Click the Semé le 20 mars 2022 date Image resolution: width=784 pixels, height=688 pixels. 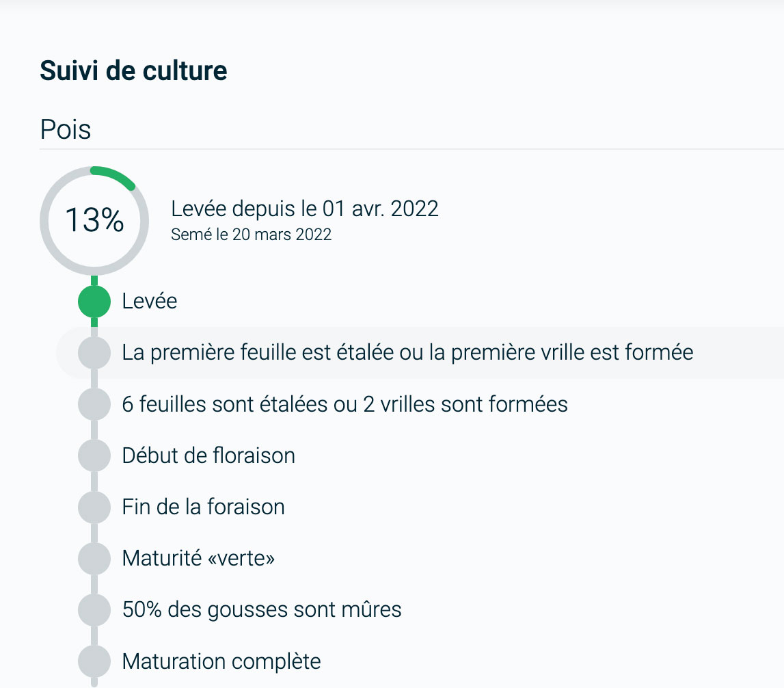coord(251,235)
